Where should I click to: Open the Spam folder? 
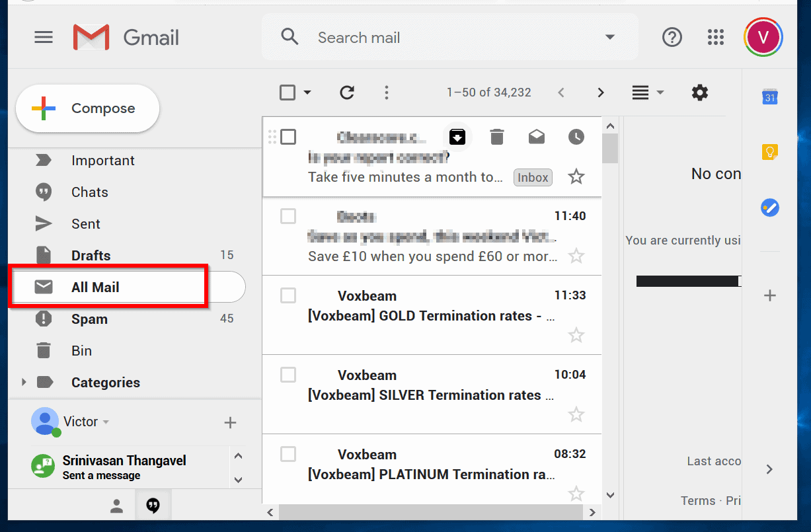click(x=89, y=319)
